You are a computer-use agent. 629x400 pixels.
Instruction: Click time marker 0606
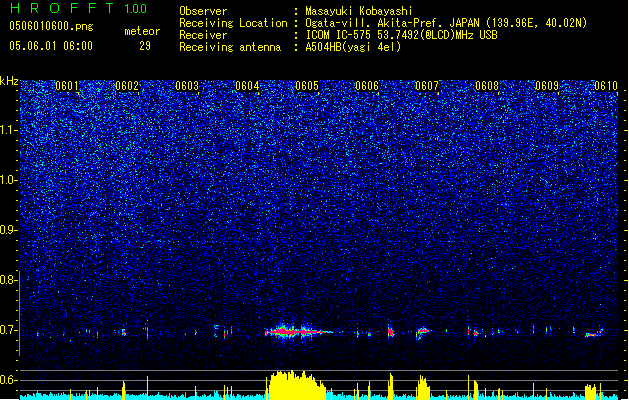(367, 86)
